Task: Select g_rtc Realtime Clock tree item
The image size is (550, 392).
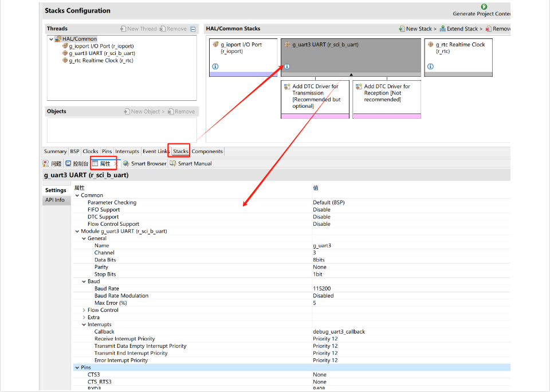Action: (98, 60)
